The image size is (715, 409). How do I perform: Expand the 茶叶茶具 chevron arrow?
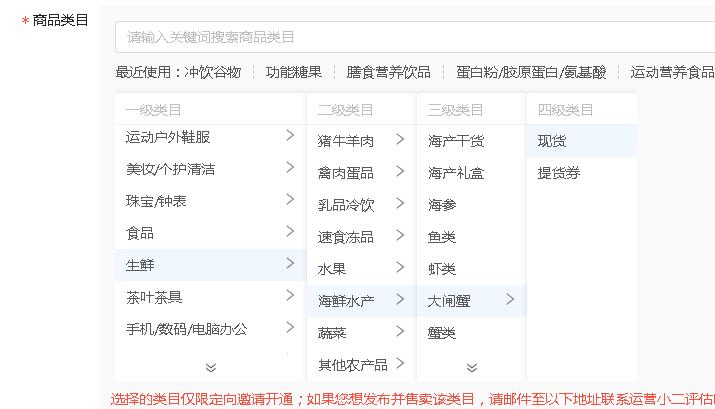pyautogui.click(x=290, y=295)
